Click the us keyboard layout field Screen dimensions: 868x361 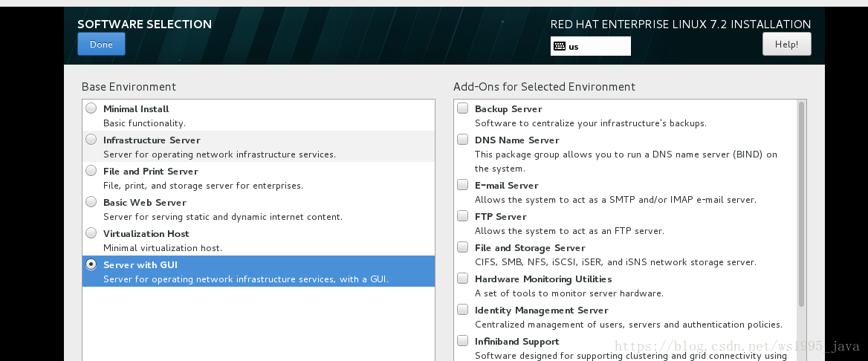coord(590,46)
